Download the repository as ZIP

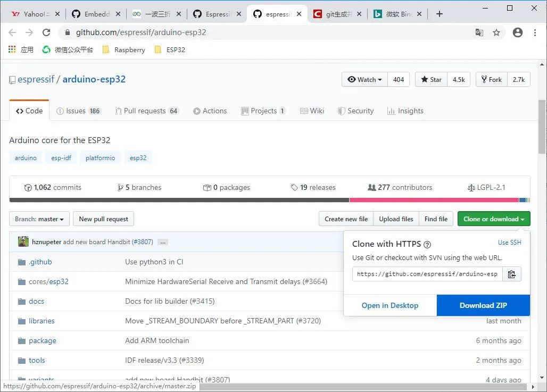[483, 305]
